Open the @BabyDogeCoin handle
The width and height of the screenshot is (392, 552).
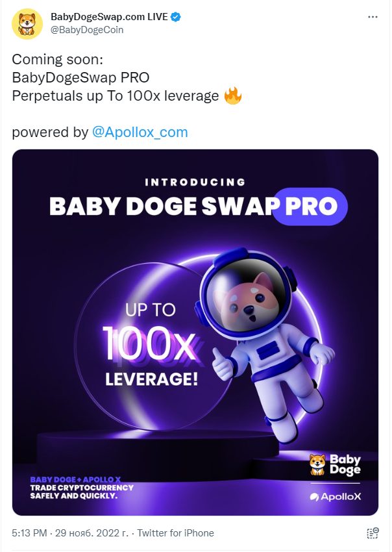[x=87, y=30]
